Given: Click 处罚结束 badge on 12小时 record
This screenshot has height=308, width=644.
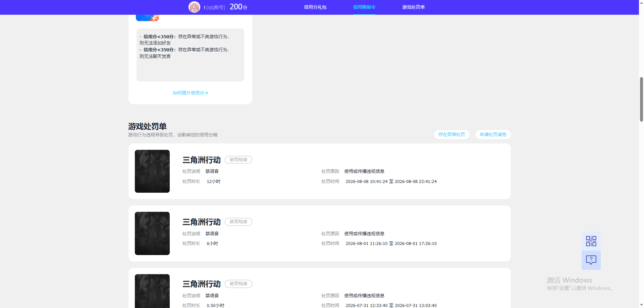Looking at the screenshot, I should 238,160.
